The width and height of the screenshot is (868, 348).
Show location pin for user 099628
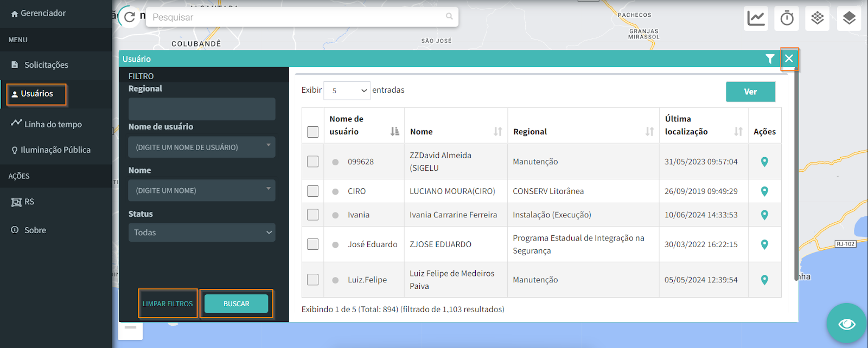coord(764,162)
